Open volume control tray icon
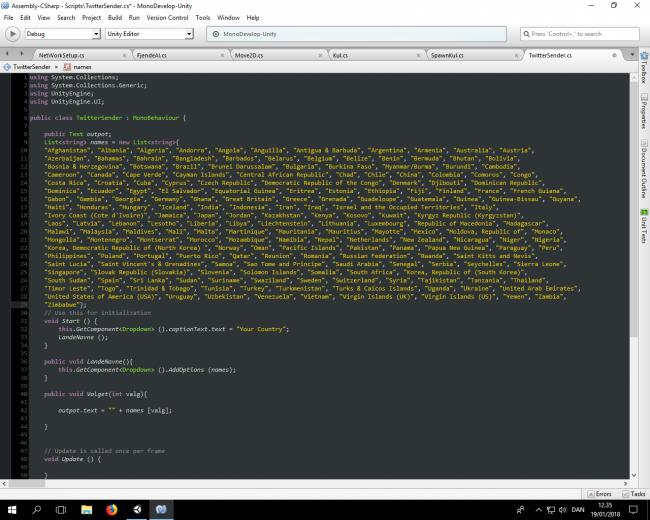 [563, 510]
